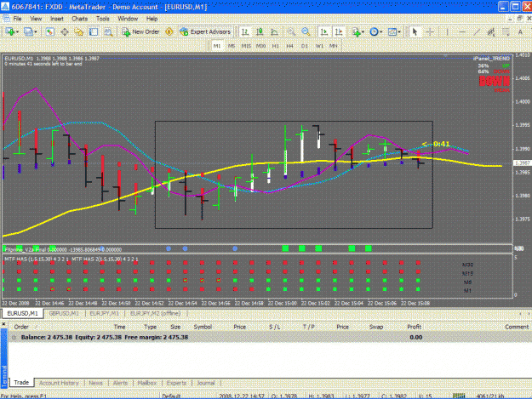This screenshot has width=532, height=399.
Task: Switch to H4 timeframe
Action: [x=289, y=46]
